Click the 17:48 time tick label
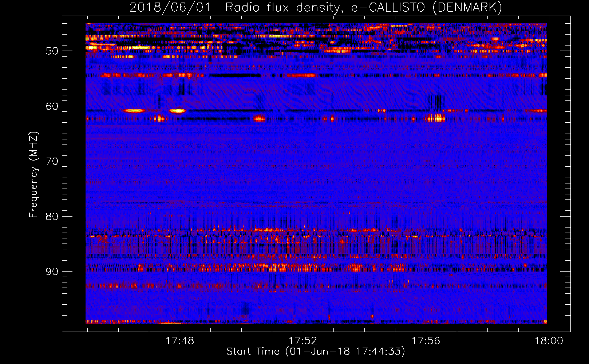This screenshot has height=364, width=589. tap(180, 341)
